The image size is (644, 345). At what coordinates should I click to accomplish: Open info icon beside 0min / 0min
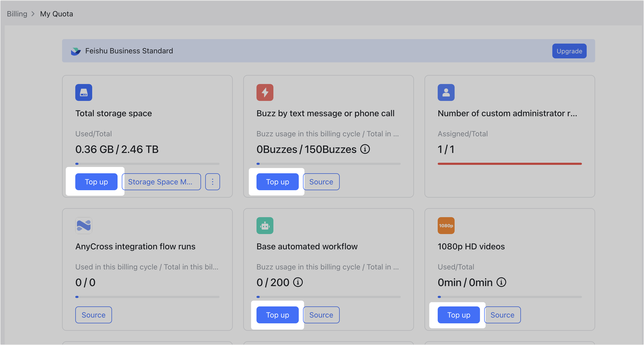coord(501,282)
